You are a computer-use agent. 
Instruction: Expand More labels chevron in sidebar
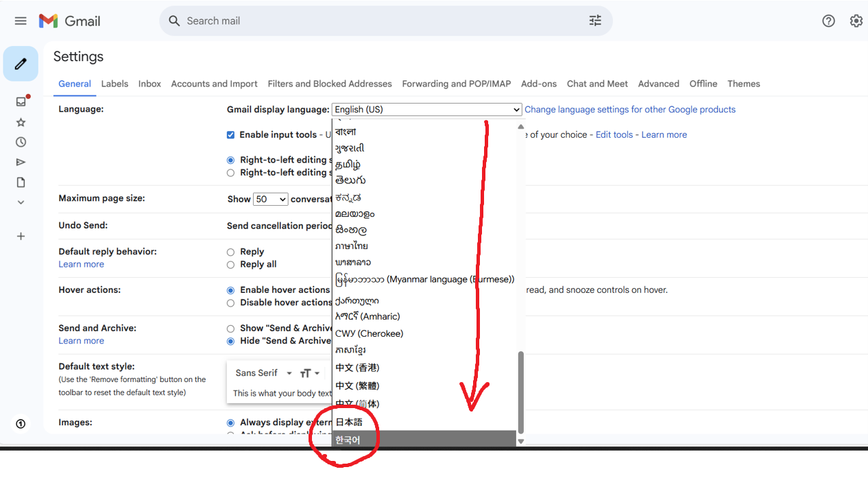click(21, 202)
